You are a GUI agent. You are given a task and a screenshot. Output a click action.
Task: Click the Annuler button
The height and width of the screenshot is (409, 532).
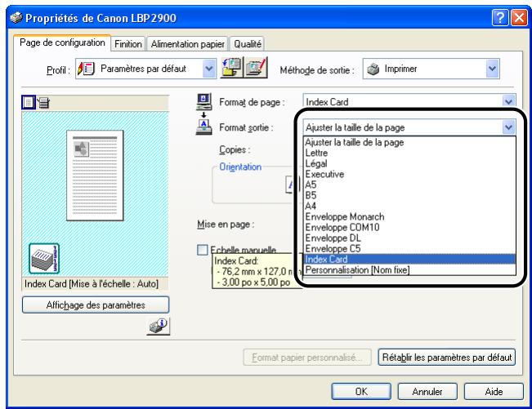point(427,392)
